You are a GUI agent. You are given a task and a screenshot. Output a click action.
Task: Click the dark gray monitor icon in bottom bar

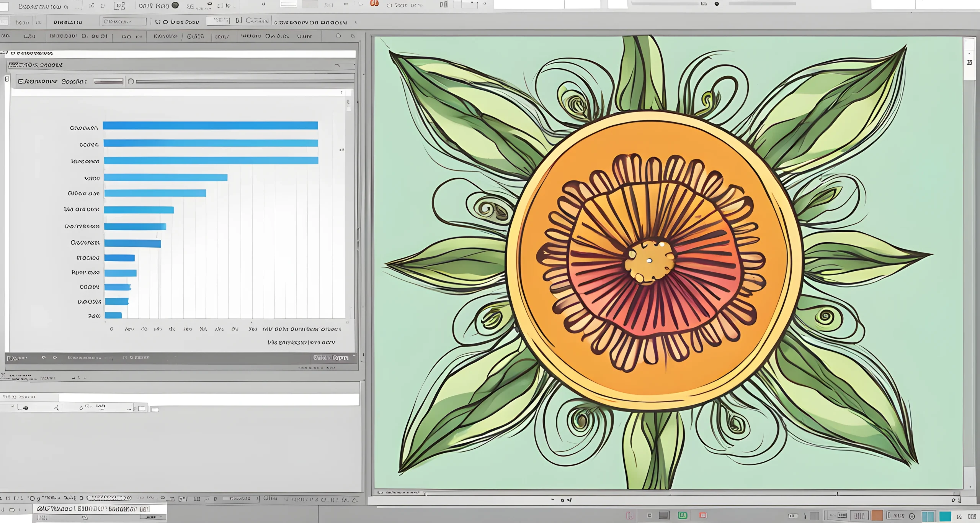[664, 515]
